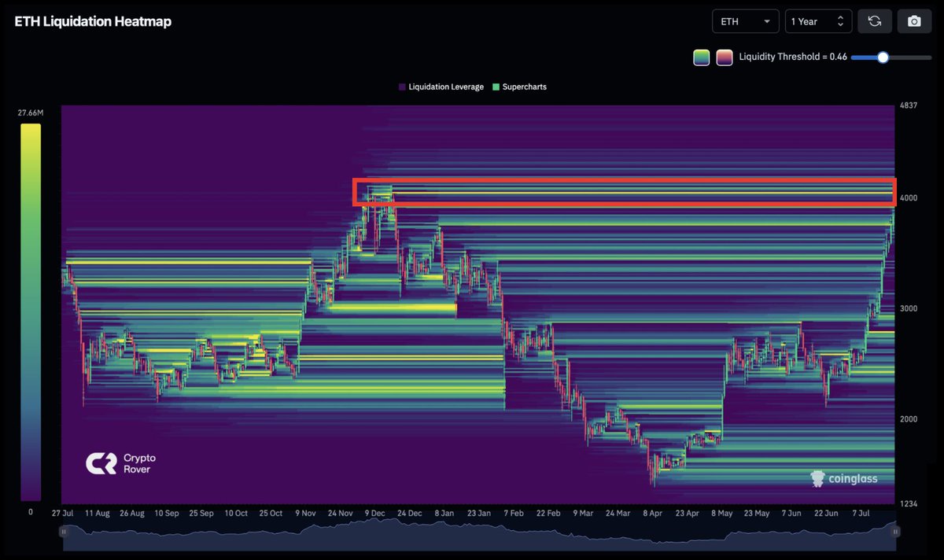
Task: Click the 9 Nov date label
Action: click(x=305, y=514)
